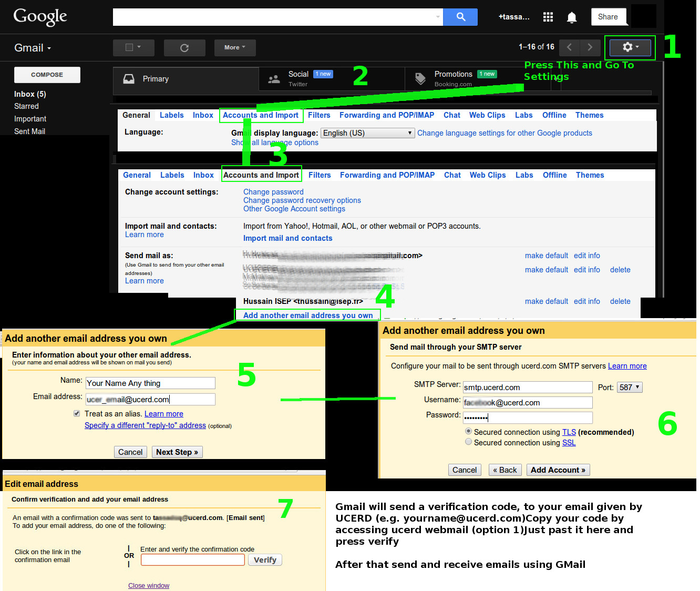Open Forwarding and POP/IMAP tab in upper settings
Viewport: 700px width, 591px height.
(387, 115)
